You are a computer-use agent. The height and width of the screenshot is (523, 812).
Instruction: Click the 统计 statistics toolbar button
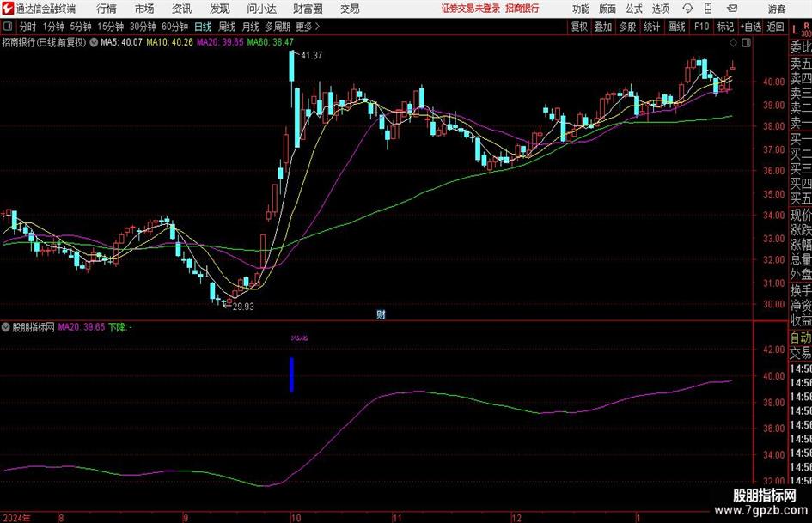tap(652, 27)
